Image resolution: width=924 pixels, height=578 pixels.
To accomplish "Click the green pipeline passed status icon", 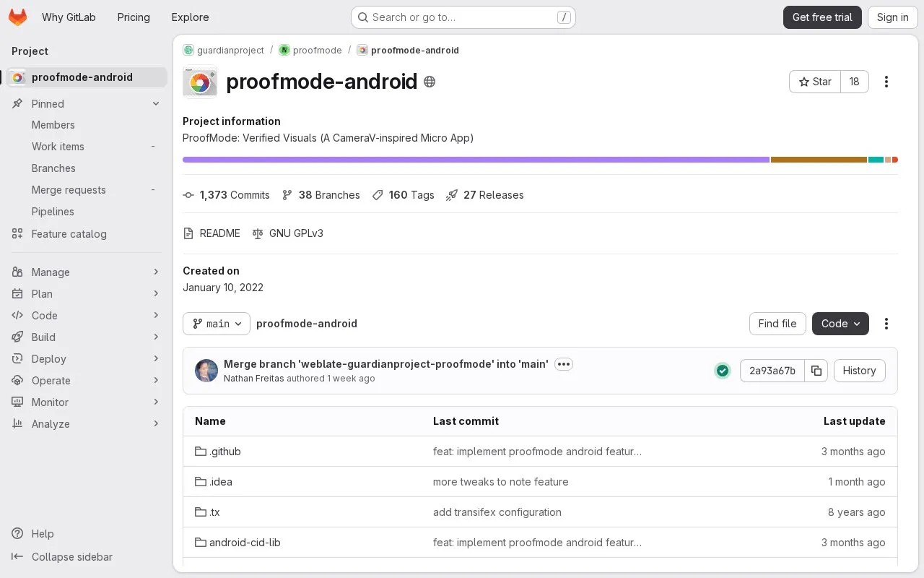I will coord(723,371).
